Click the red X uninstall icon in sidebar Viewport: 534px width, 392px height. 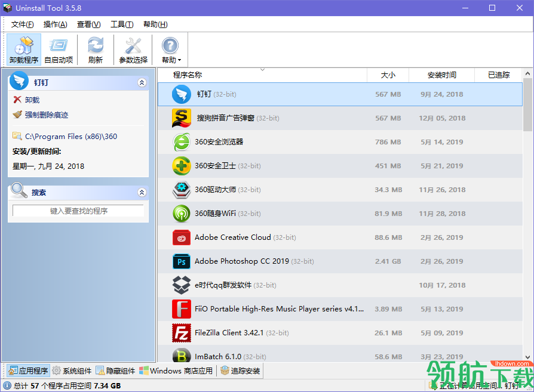click(17, 100)
